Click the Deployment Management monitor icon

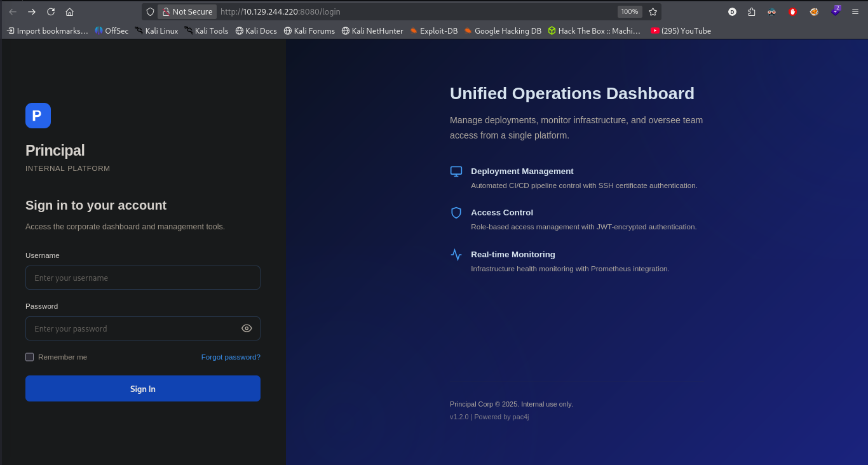point(456,171)
